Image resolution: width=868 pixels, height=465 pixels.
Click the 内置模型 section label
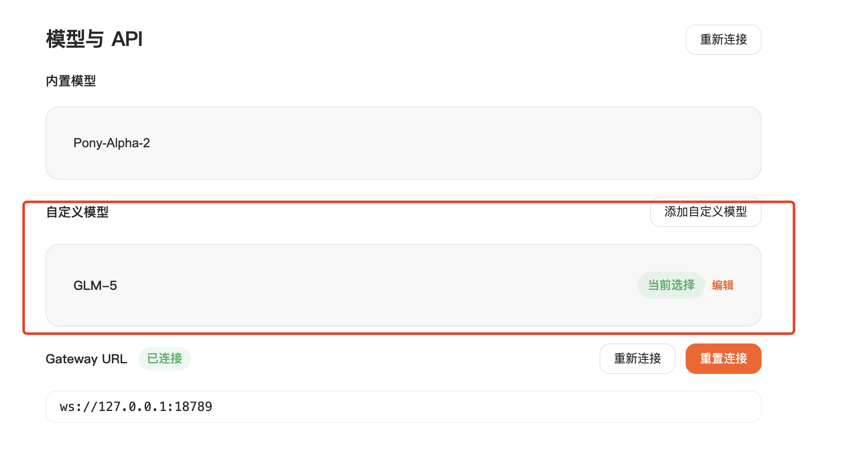pyautogui.click(x=71, y=81)
